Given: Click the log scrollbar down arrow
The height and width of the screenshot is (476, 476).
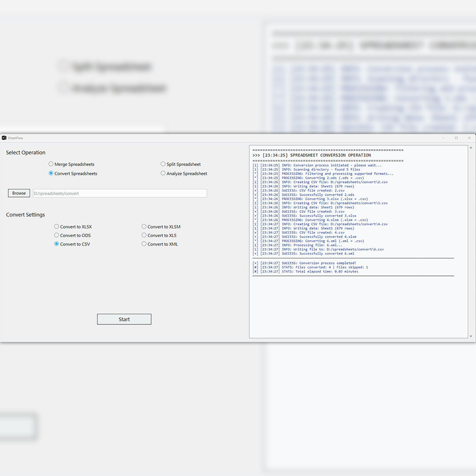Looking at the screenshot, I should click(x=471, y=336).
